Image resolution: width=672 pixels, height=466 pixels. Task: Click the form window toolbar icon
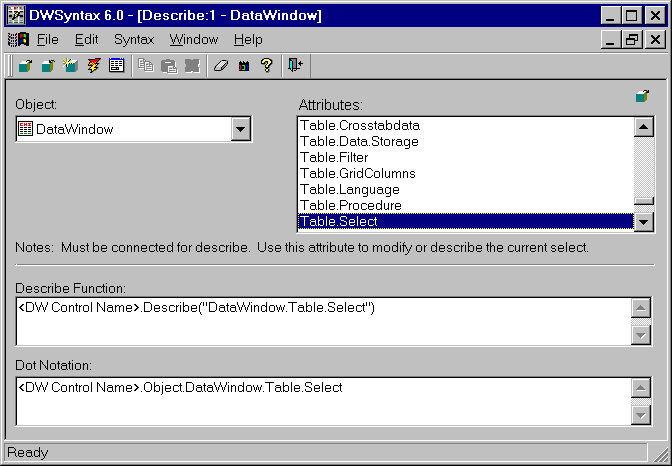(x=116, y=66)
